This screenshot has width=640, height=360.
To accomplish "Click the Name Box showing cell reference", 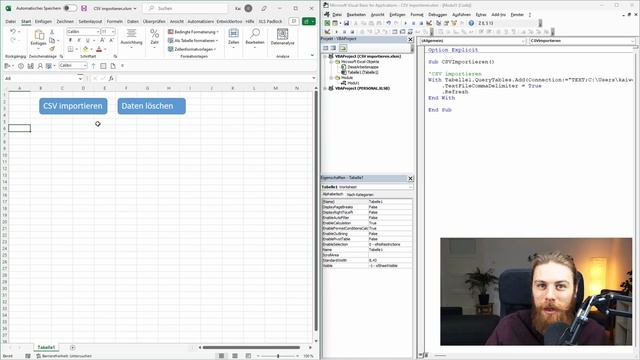I will [x=41, y=78].
